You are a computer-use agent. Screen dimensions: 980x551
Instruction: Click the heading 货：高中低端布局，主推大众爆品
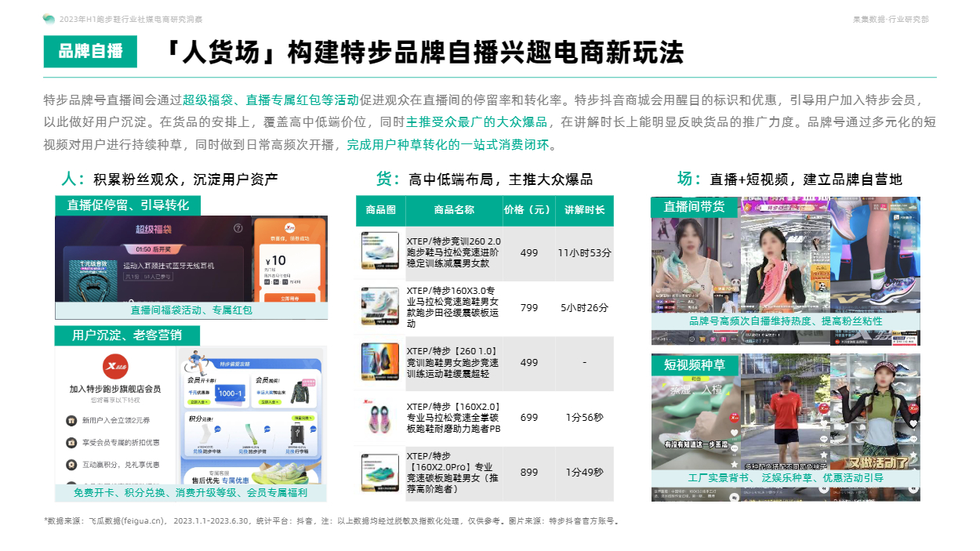coord(485,179)
